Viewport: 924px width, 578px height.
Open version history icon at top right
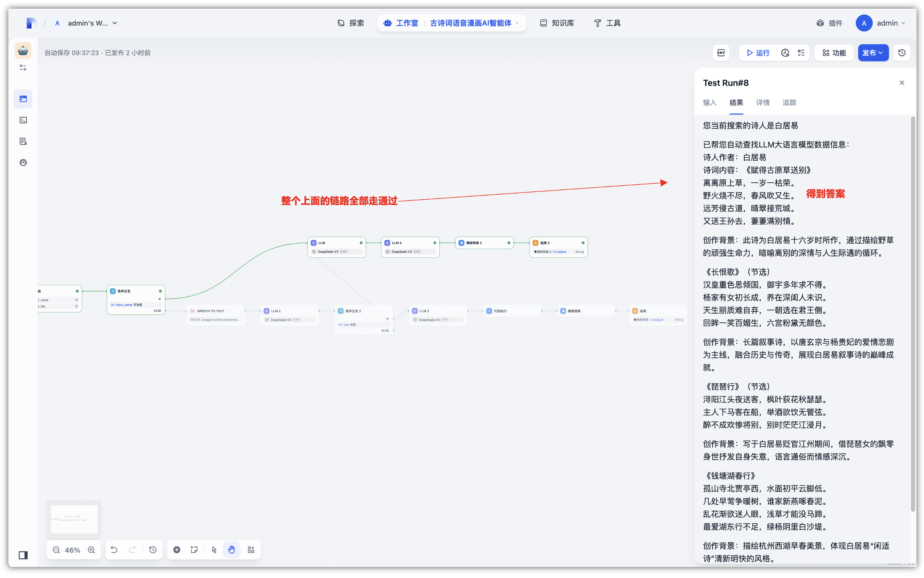click(x=902, y=53)
